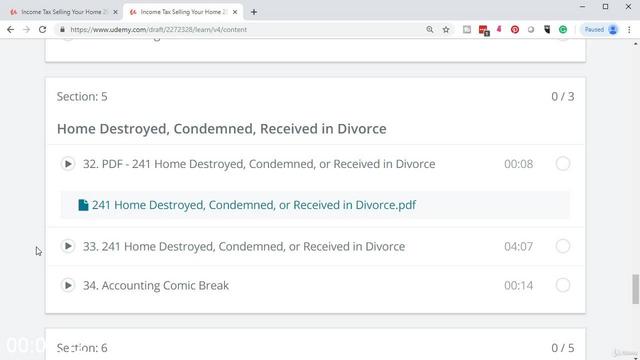Click the 00:14 duration of lecture 34
This screenshot has height=360, width=640.
[x=518, y=286]
